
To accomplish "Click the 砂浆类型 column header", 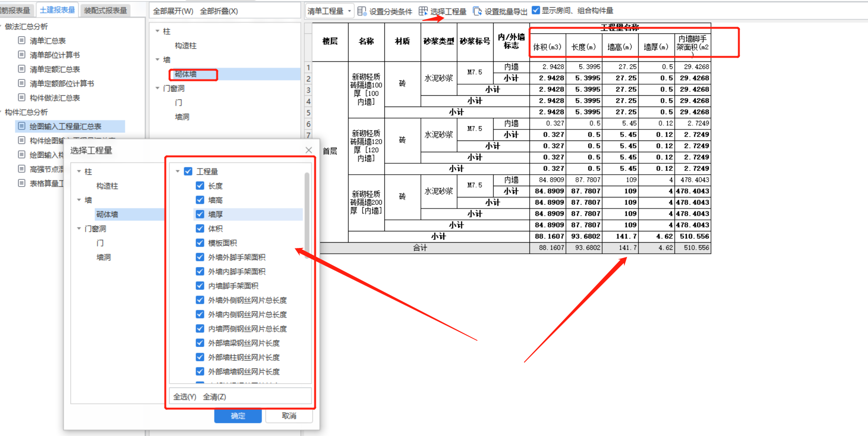I will coord(439,41).
